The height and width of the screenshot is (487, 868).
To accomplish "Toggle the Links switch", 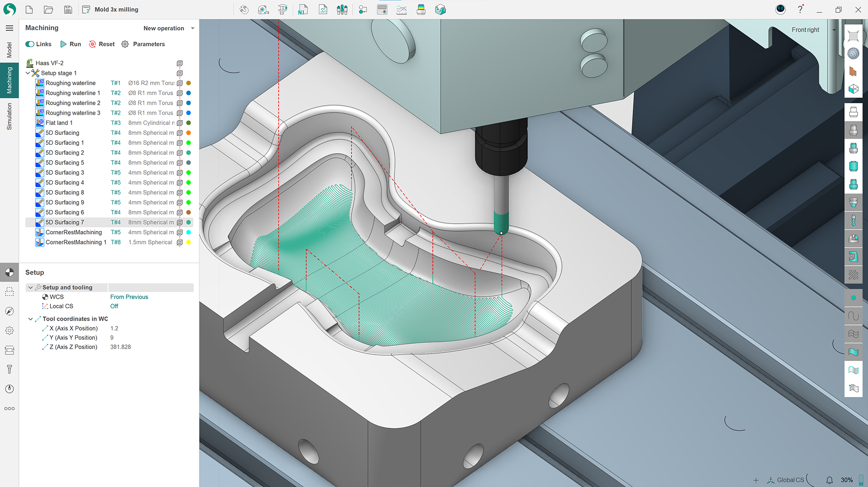I will point(39,44).
